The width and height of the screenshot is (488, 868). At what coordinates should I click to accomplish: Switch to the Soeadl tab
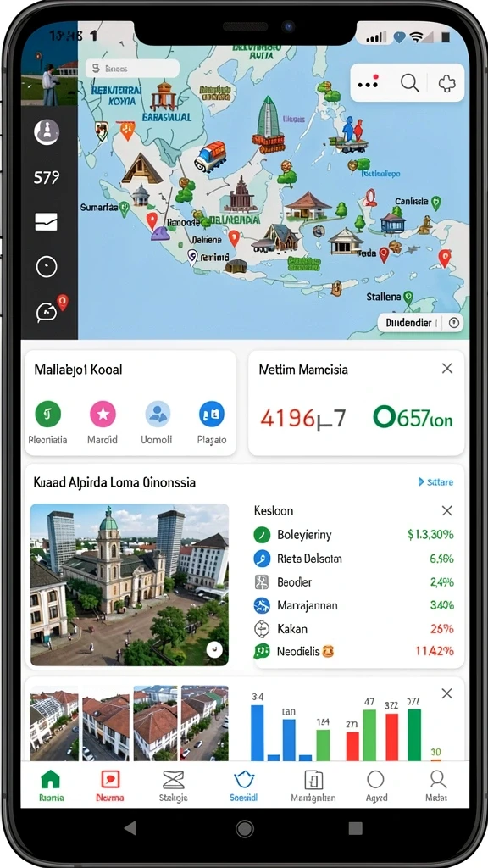[x=243, y=786]
